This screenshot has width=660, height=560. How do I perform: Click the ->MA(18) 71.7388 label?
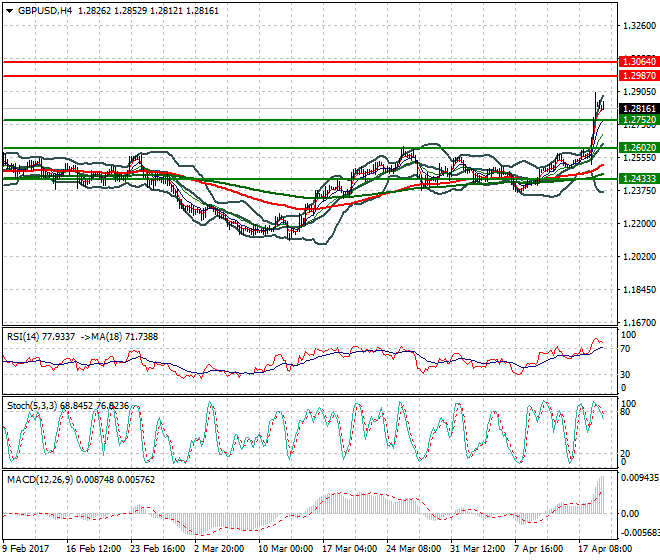click(x=119, y=337)
